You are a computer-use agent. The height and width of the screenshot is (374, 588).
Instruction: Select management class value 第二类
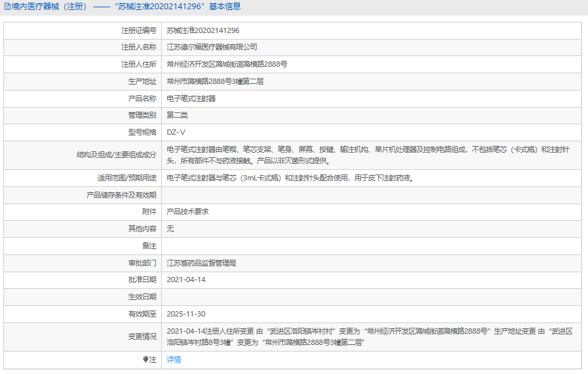(177, 115)
